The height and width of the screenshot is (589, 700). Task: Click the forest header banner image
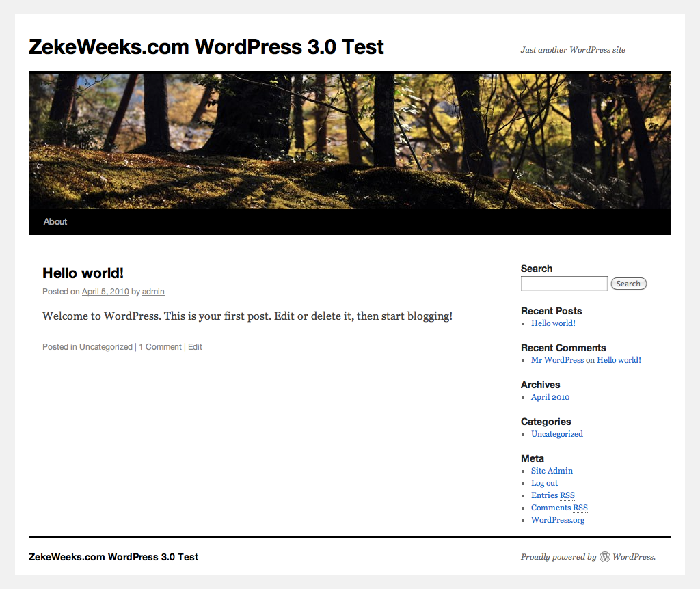coord(350,141)
